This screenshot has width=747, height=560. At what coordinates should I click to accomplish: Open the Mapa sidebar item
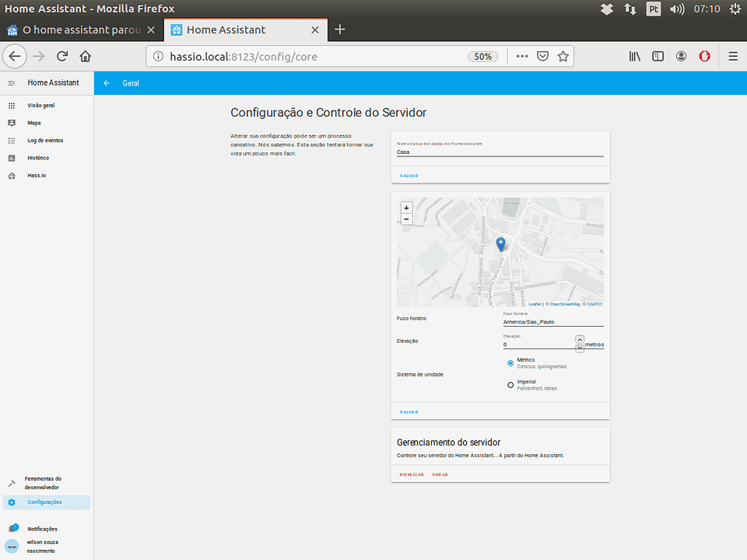click(35, 122)
